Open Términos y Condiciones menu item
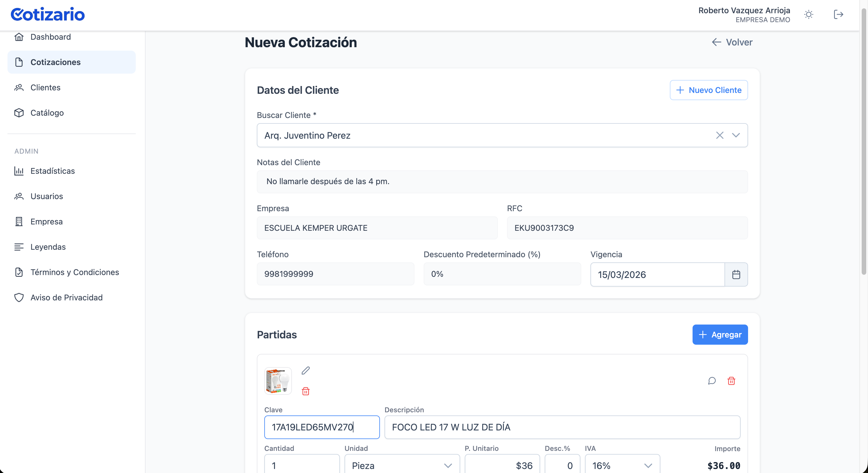868x473 pixels. (x=74, y=272)
